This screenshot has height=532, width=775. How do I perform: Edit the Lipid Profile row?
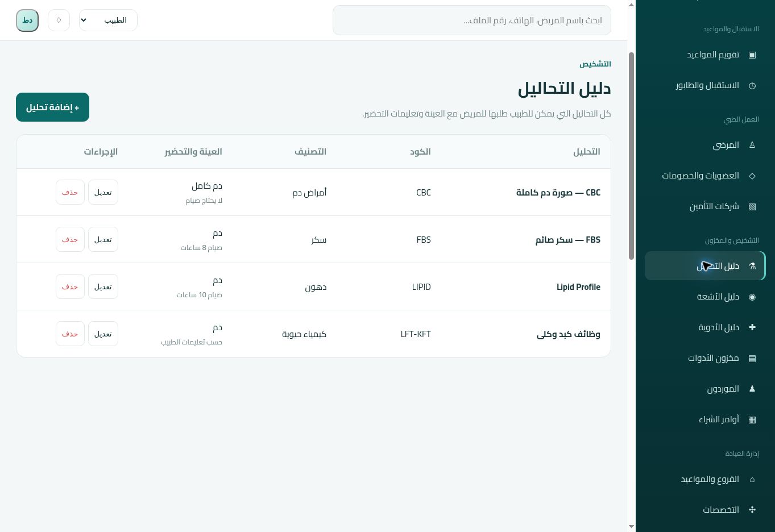click(103, 287)
